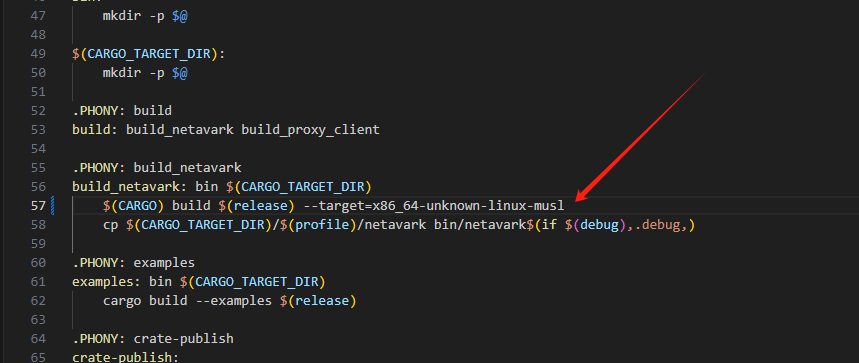Click line number 57 in gutter
This screenshot has height=363, width=859.
pyautogui.click(x=38, y=206)
